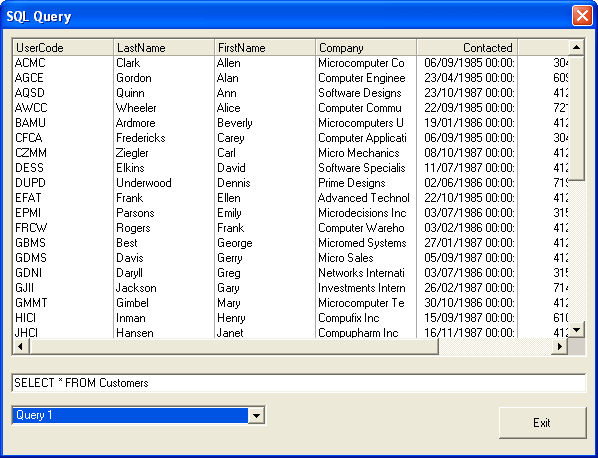
Task: Click company Compupharm Inc
Action: 358,333
